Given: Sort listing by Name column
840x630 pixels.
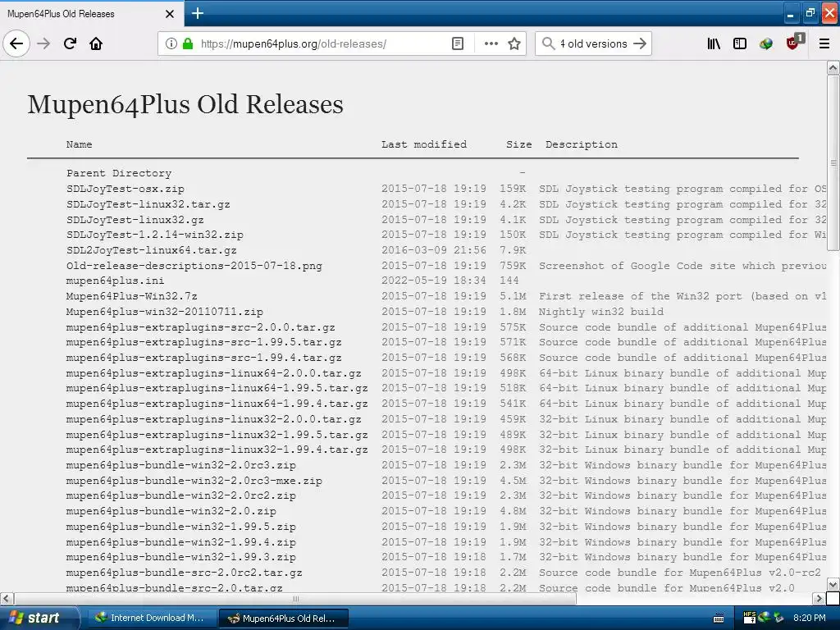Looking at the screenshot, I should [x=80, y=144].
